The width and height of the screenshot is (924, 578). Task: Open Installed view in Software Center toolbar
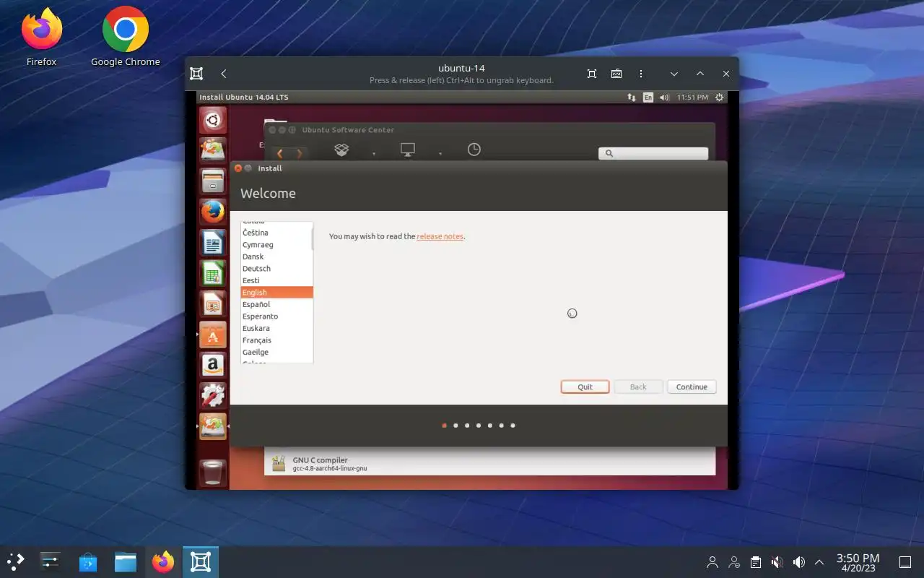pos(408,150)
